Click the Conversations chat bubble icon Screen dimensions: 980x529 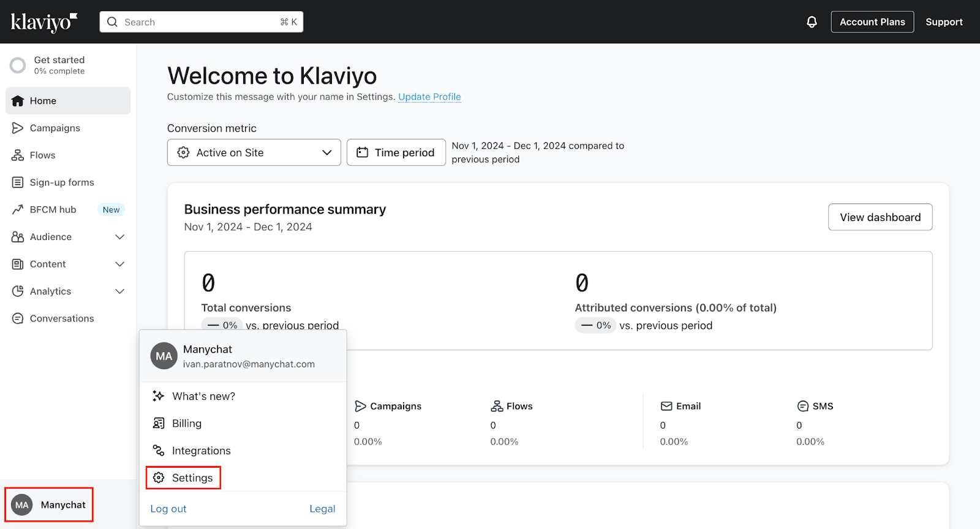coord(18,318)
